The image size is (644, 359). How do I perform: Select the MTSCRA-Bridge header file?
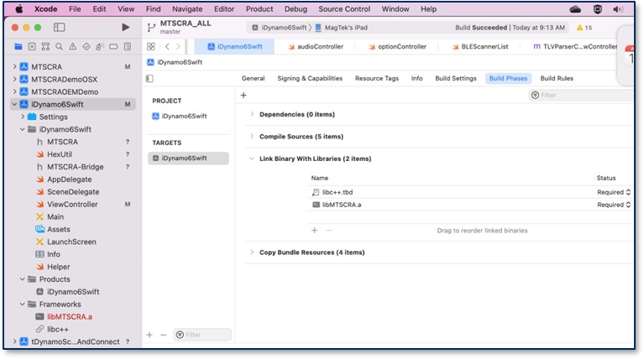76,167
